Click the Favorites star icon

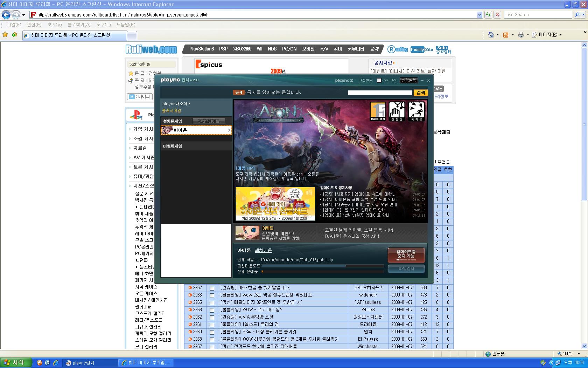click(x=5, y=35)
